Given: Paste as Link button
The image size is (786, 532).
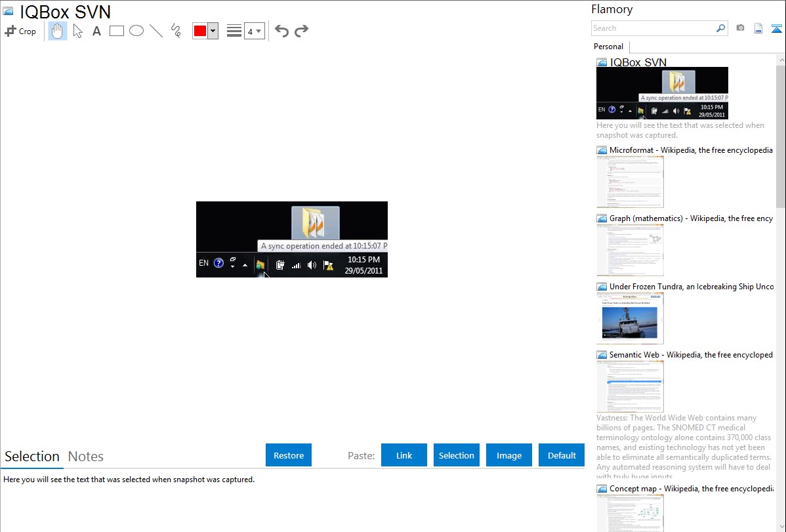Looking at the screenshot, I should click(x=404, y=455).
